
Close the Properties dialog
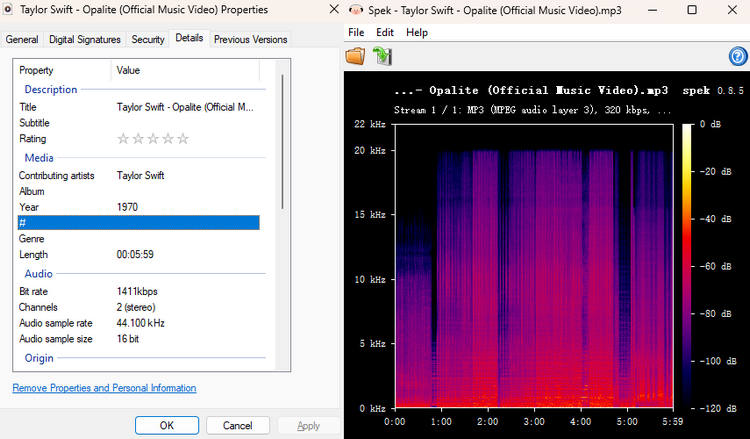point(334,10)
